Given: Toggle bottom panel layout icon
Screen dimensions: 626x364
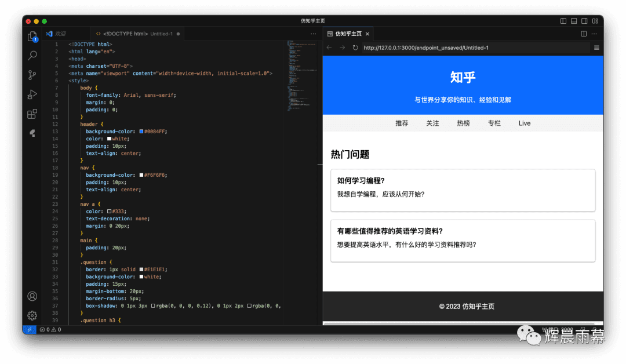Looking at the screenshot, I should point(574,21).
